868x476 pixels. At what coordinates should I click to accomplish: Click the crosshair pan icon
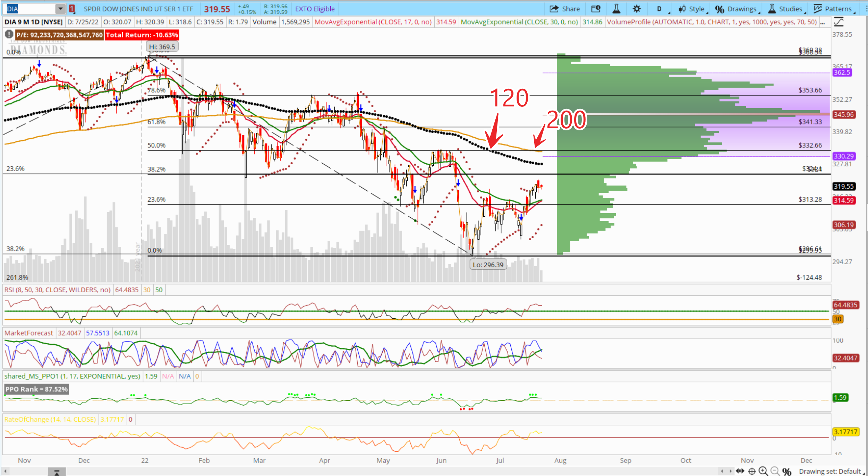click(x=752, y=471)
